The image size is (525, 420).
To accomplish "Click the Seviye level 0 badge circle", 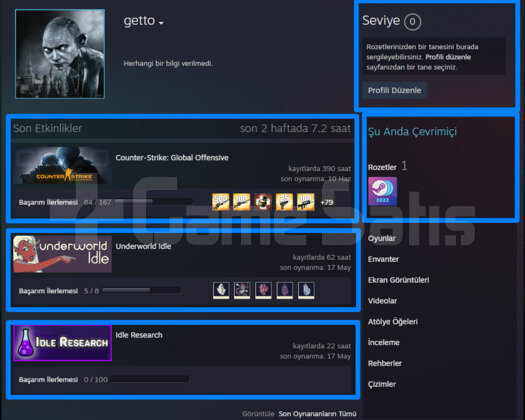I will [x=412, y=21].
